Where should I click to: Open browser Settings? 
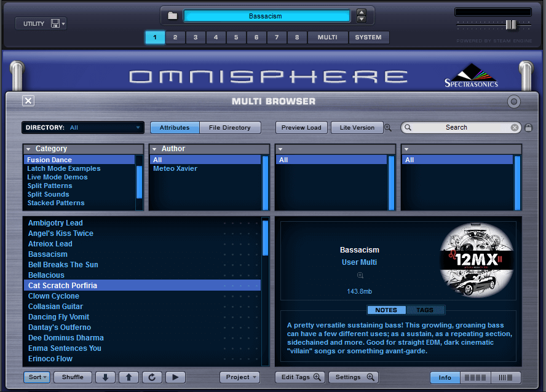click(x=354, y=377)
